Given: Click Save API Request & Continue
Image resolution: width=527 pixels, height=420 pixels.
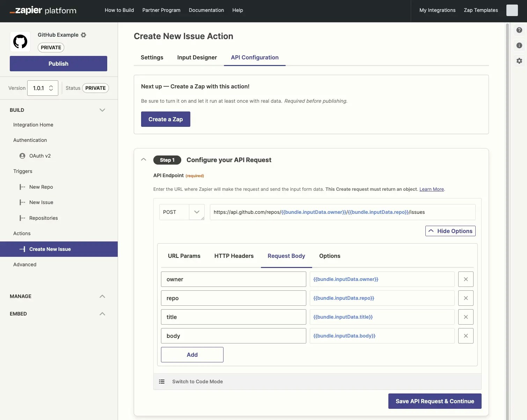Looking at the screenshot, I should pyautogui.click(x=435, y=401).
